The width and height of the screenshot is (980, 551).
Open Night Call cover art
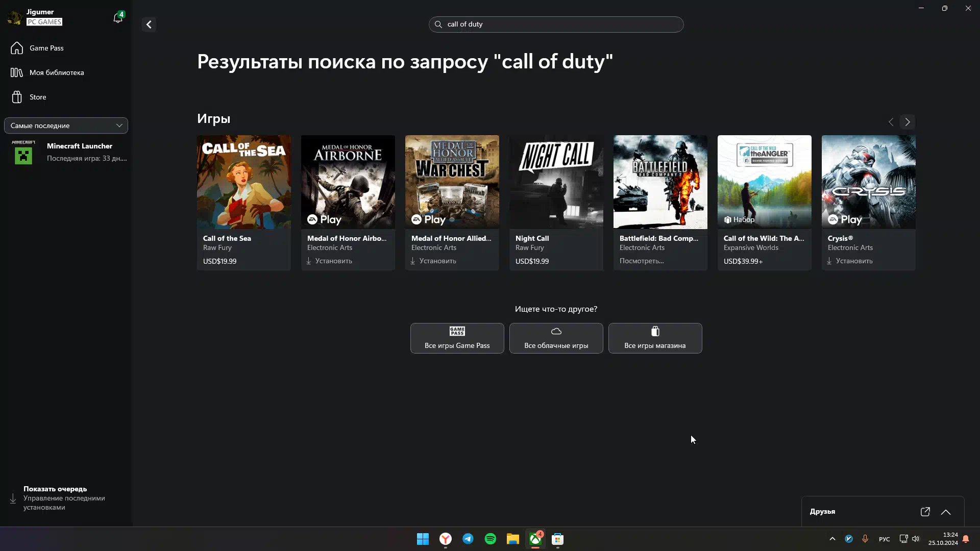click(x=556, y=182)
